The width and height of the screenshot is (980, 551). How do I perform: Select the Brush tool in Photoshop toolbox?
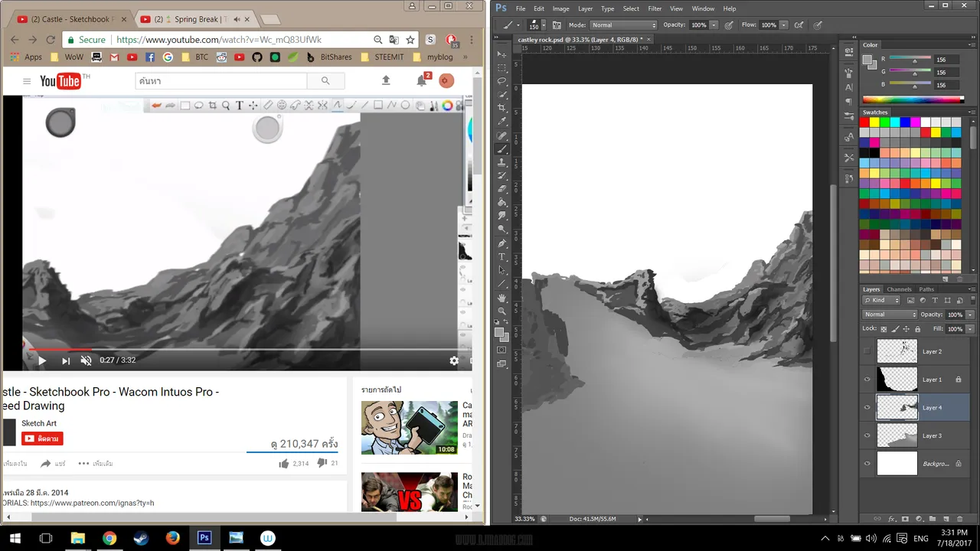click(x=502, y=148)
